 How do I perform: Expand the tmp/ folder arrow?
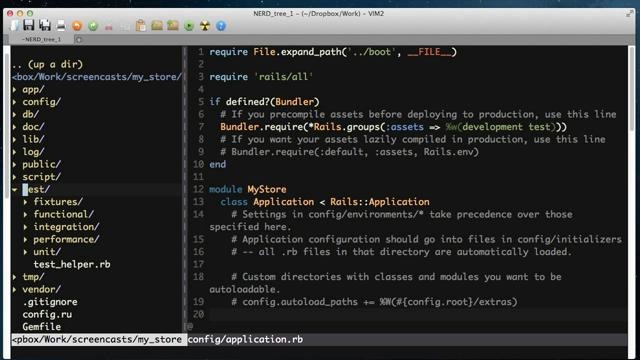click(15, 277)
